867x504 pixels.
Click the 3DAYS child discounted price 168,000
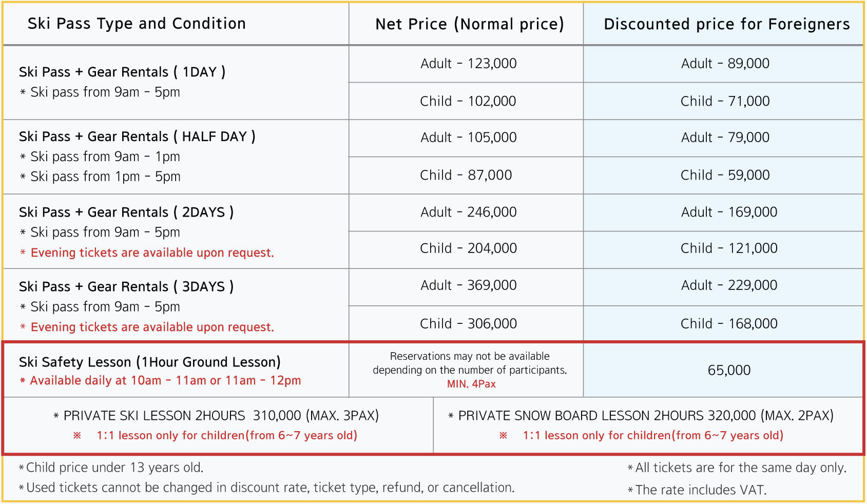coord(729,324)
